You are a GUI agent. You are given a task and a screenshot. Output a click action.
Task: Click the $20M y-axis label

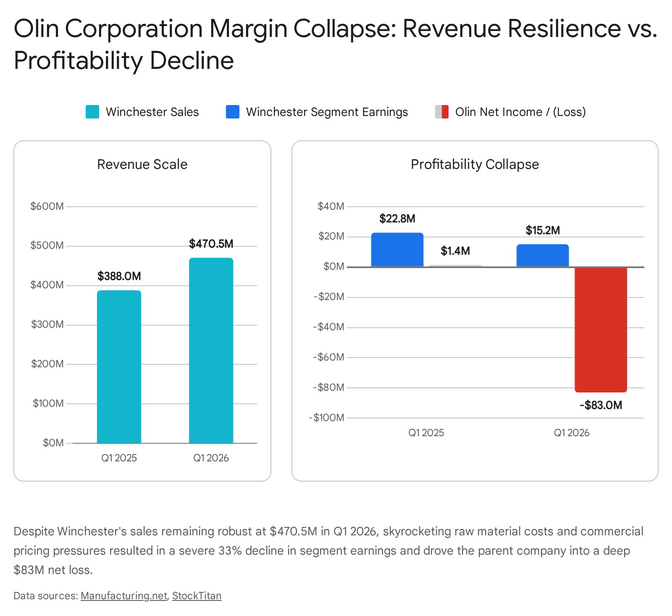(x=331, y=236)
